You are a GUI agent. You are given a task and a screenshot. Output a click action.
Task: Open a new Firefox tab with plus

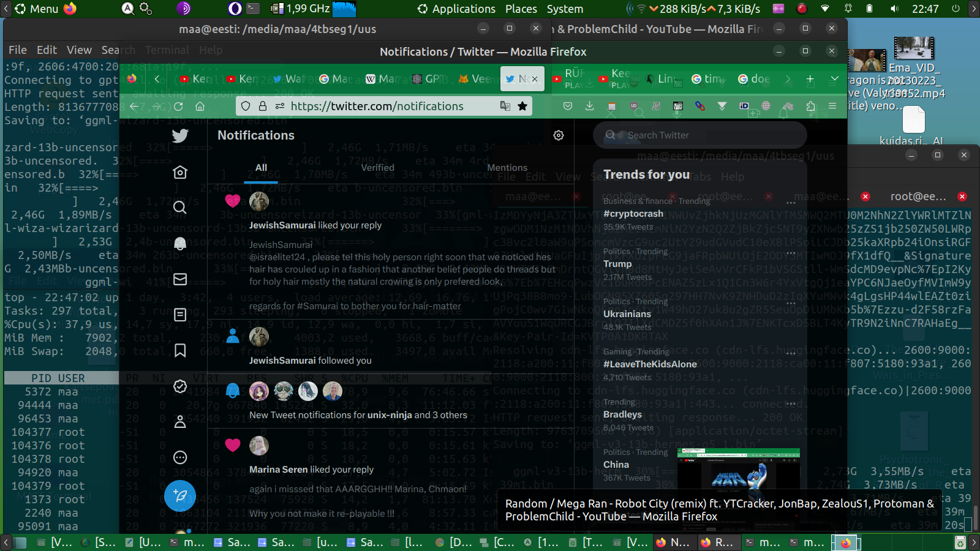click(810, 79)
